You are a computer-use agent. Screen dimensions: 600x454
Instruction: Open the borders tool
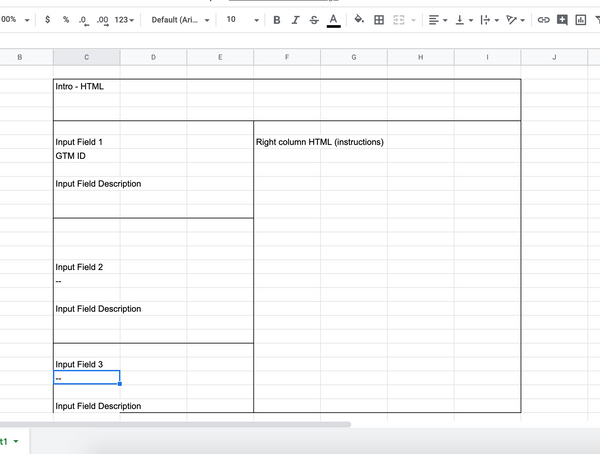pyautogui.click(x=379, y=20)
